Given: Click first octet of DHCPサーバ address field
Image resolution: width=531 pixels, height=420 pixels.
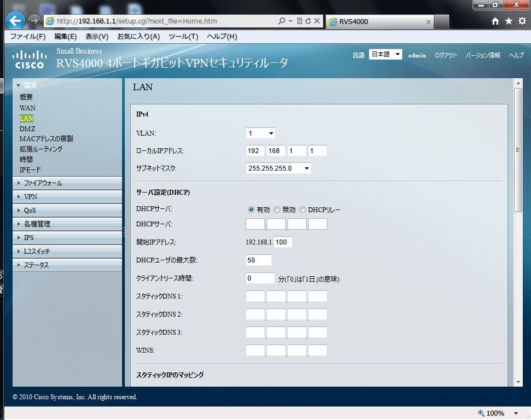Looking at the screenshot, I should [x=255, y=224].
